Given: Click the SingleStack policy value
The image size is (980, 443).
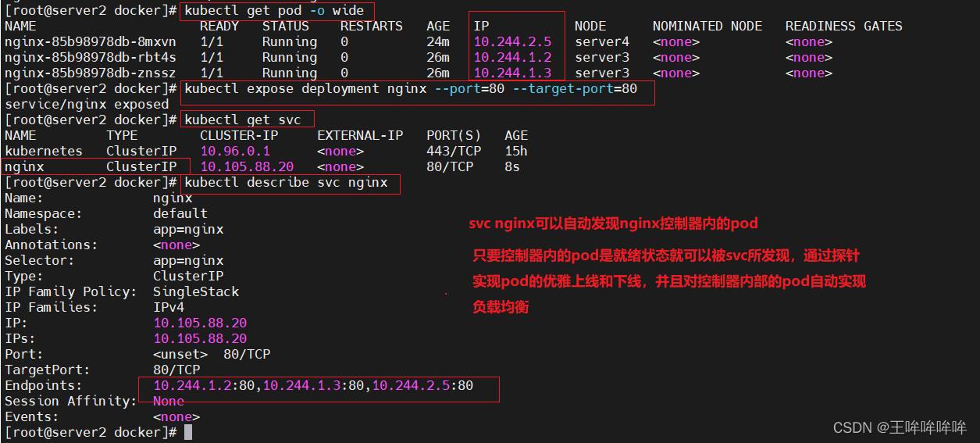Looking at the screenshot, I should coord(196,291).
